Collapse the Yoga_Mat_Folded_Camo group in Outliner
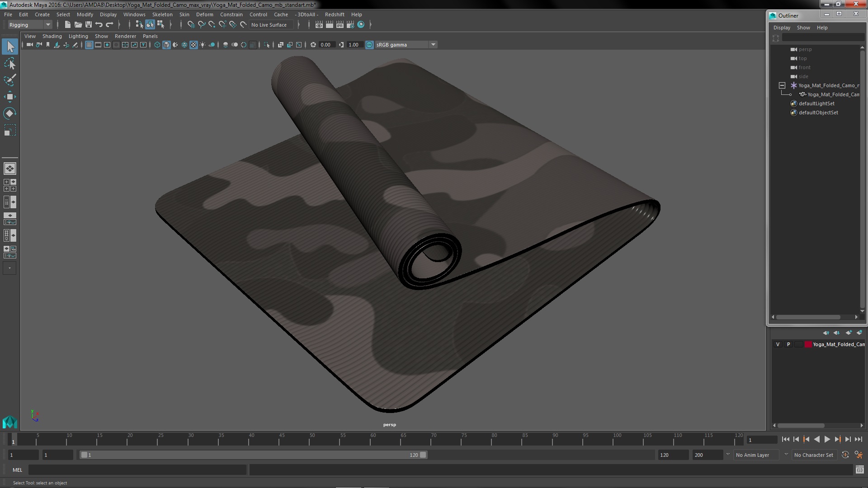This screenshot has height=488, width=868. click(782, 85)
